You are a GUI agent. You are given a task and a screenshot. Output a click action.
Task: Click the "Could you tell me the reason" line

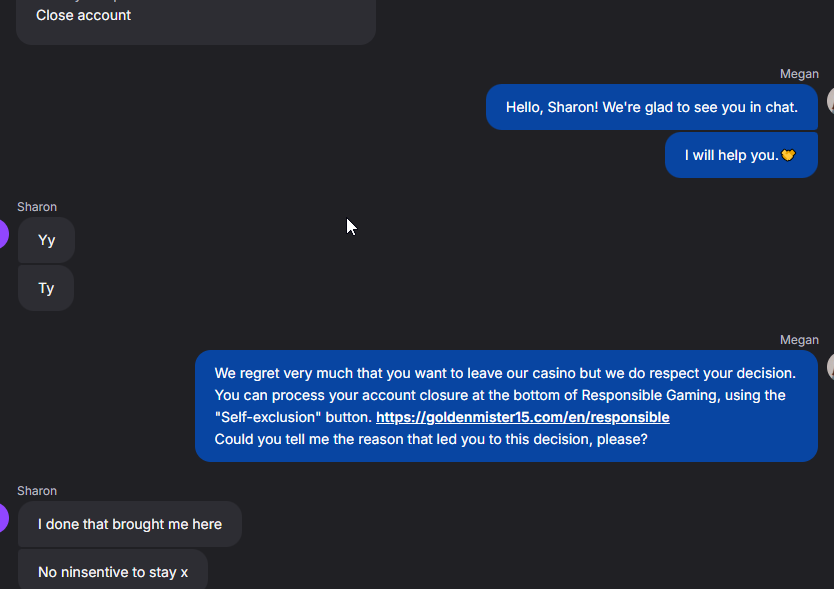coord(431,439)
